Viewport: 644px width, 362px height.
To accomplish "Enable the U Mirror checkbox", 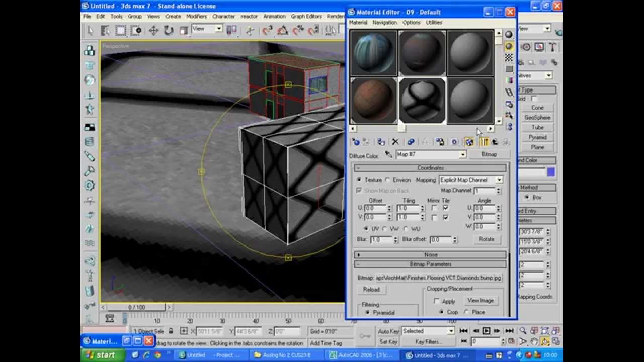I will pyautogui.click(x=434, y=208).
